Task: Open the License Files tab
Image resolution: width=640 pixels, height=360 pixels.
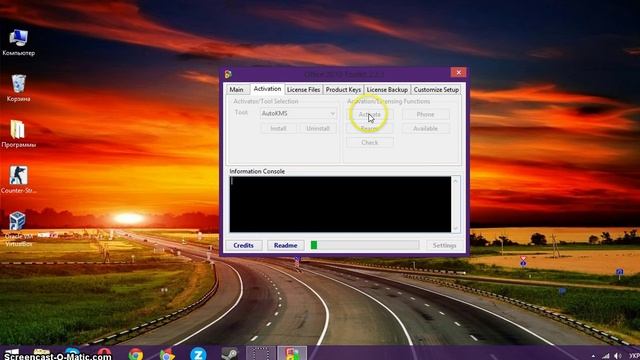Action: click(x=303, y=89)
